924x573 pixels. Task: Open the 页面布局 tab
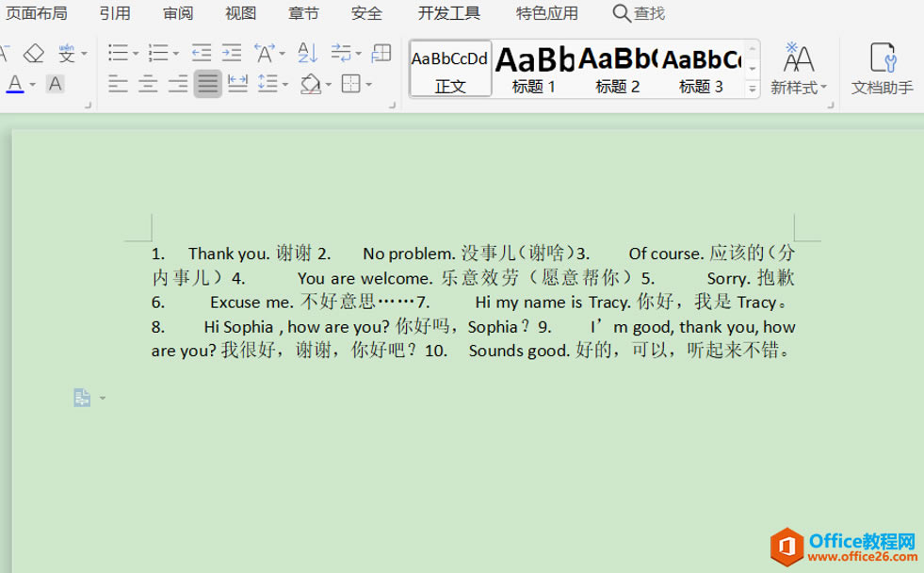[36, 13]
